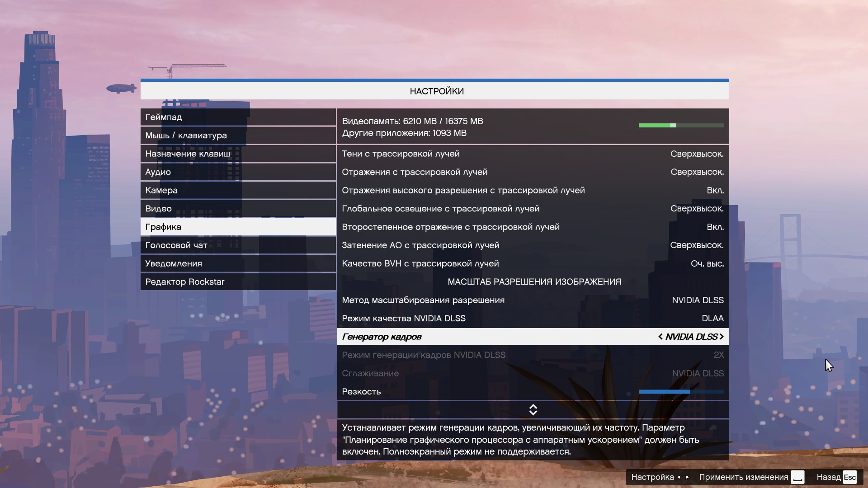Click the Esc key icon
This screenshot has width=868, height=488.
(849, 477)
